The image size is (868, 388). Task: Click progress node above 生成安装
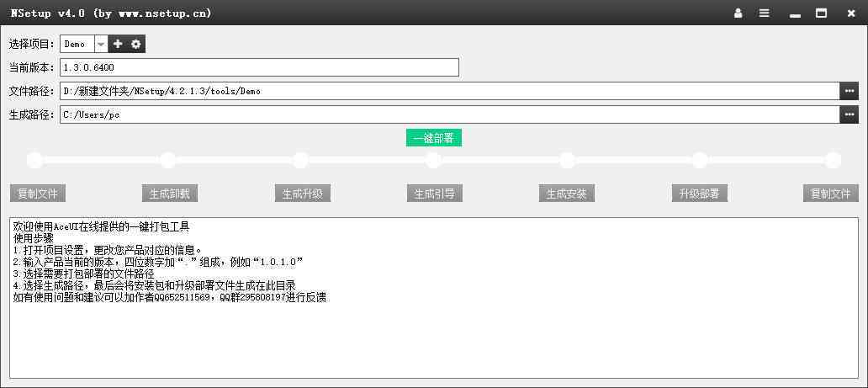pos(567,161)
